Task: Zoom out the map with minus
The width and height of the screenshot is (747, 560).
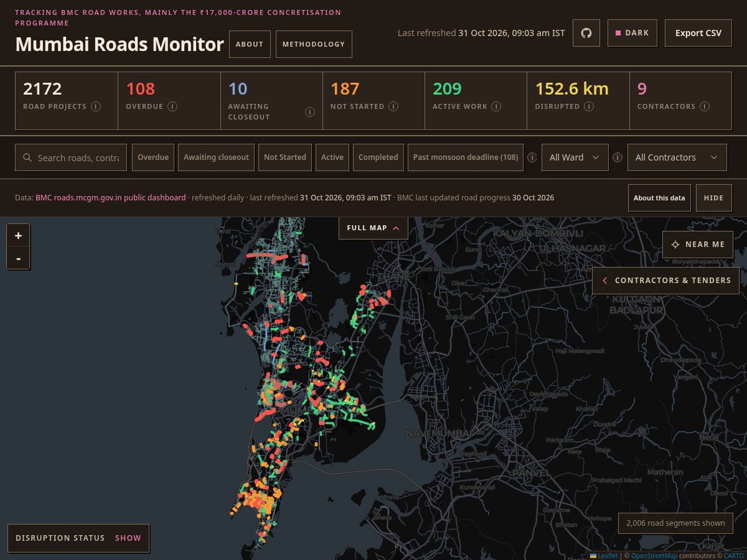Action: [x=18, y=258]
